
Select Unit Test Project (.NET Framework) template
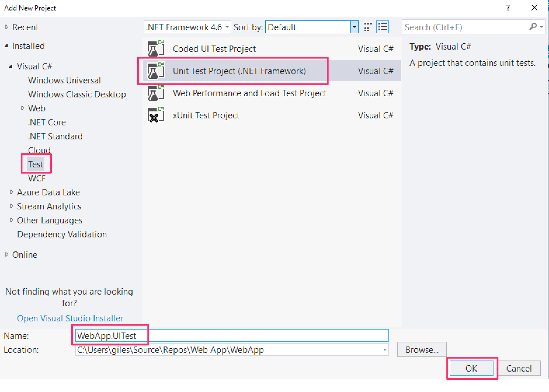click(x=272, y=71)
